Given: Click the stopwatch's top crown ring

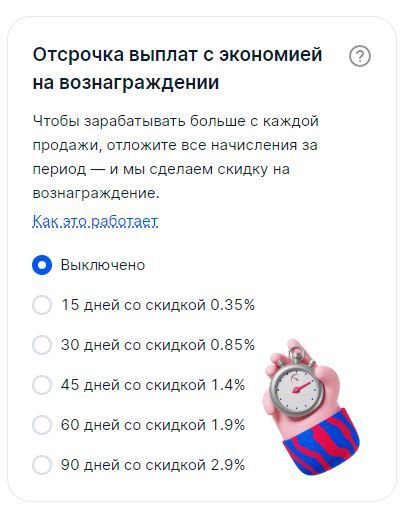Looking at the screenshot, I should pyautogui.click(x=296, y=353).
